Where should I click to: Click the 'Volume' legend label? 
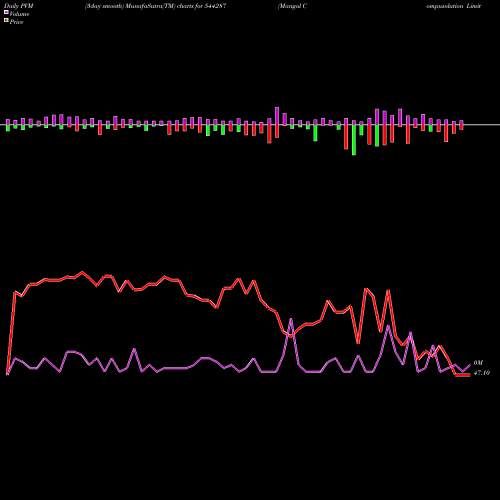click(x=19, y=14)
